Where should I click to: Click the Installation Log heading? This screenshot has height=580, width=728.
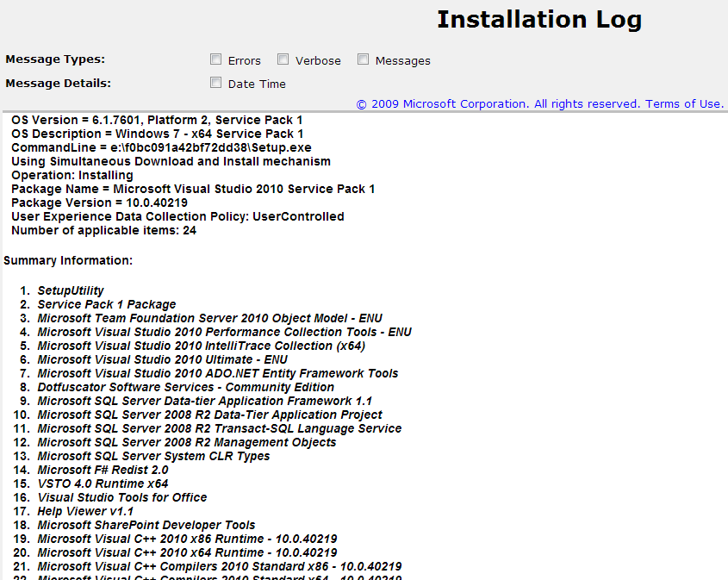539,21
